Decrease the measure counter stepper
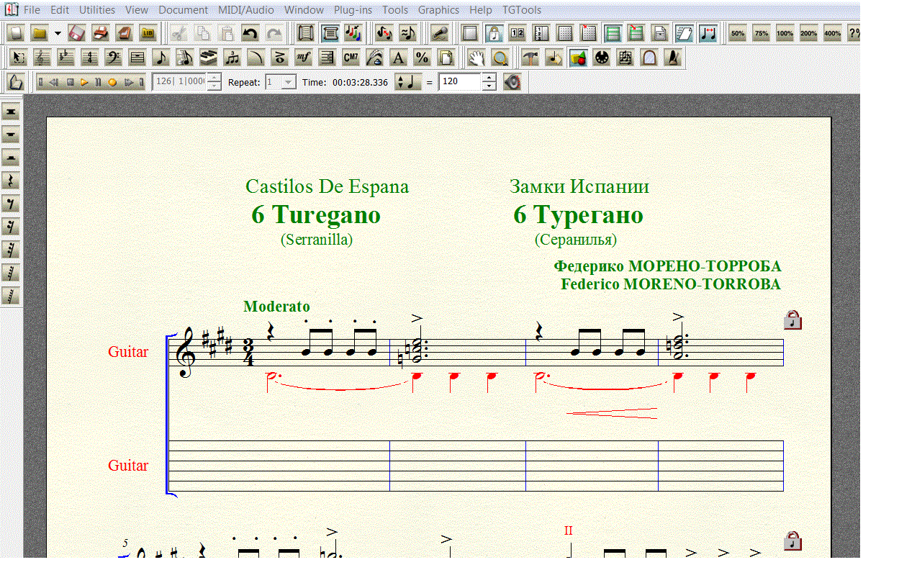917x588 pixels. 214,86
